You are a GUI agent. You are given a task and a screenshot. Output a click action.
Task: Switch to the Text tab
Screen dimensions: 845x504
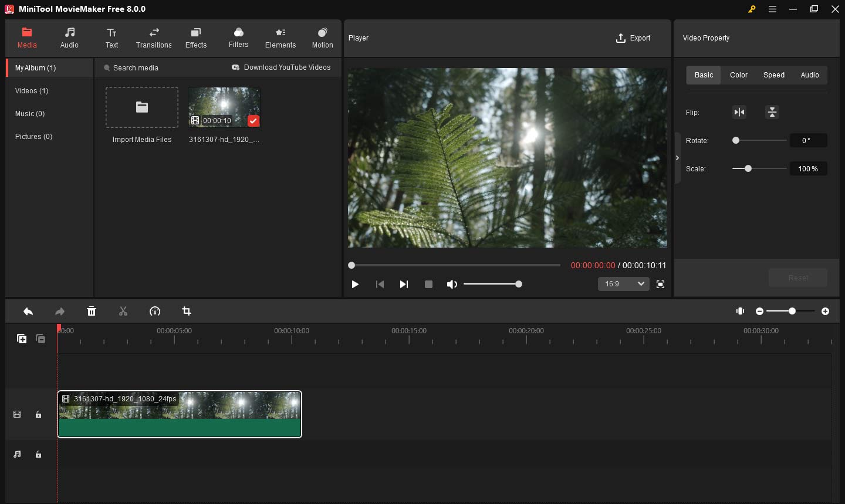[x=111, y=38]
